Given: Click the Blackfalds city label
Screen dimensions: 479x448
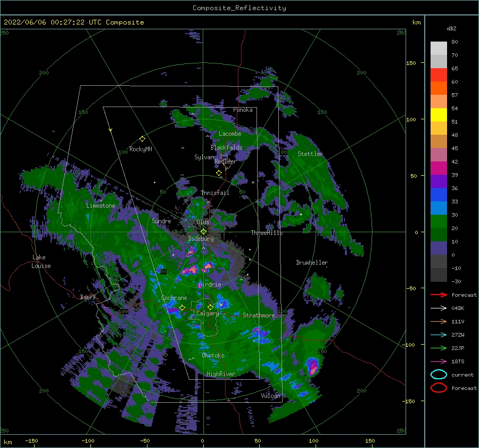Looking at the screenshot, I should 226,148.
